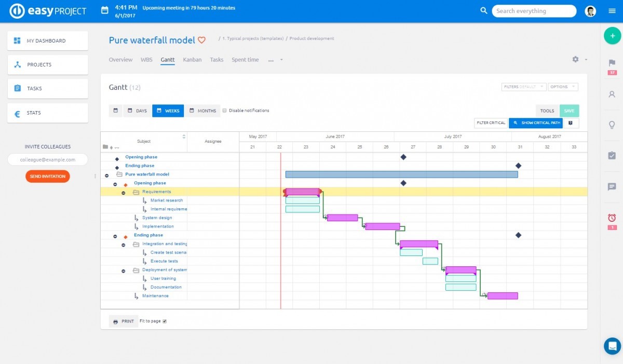Click the colleague email input field
Screen dimensions: 623x364
coord(47,159)
